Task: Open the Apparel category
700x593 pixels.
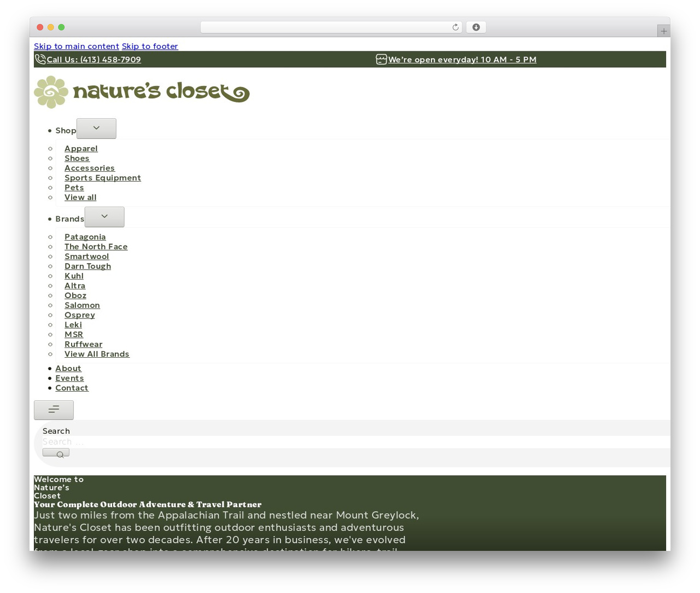Action: (81, 148)
